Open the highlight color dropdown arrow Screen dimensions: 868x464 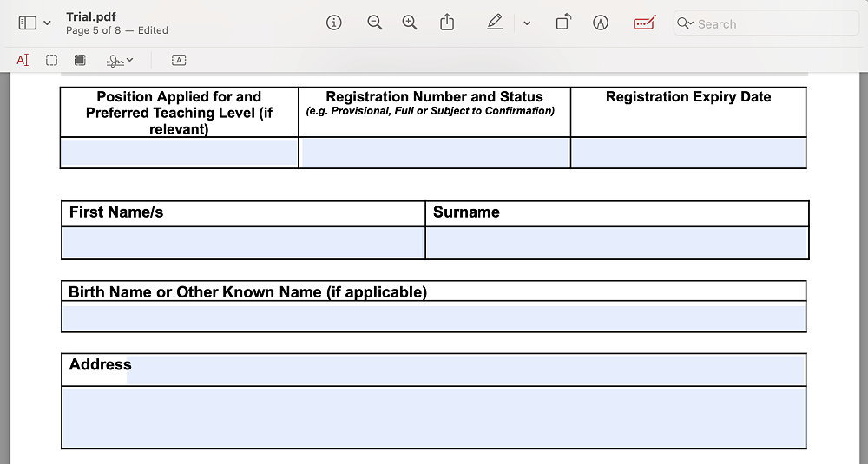pyautogui.click(x=527, y=23)
